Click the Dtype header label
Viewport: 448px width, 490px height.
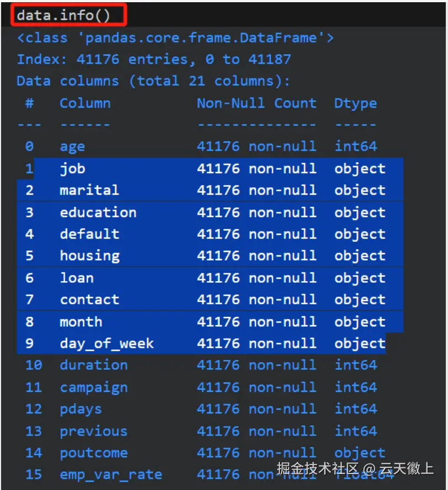[x=355, y=103]
